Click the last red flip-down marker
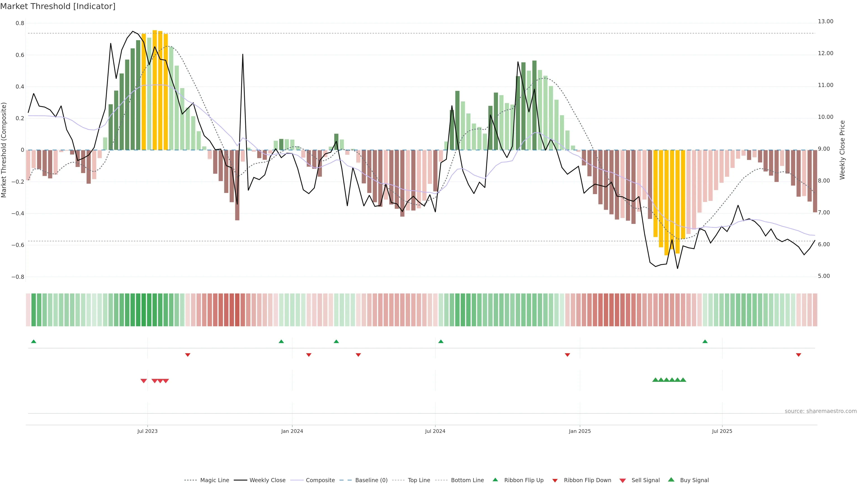868x488 pixels. (x=798, y=355)
